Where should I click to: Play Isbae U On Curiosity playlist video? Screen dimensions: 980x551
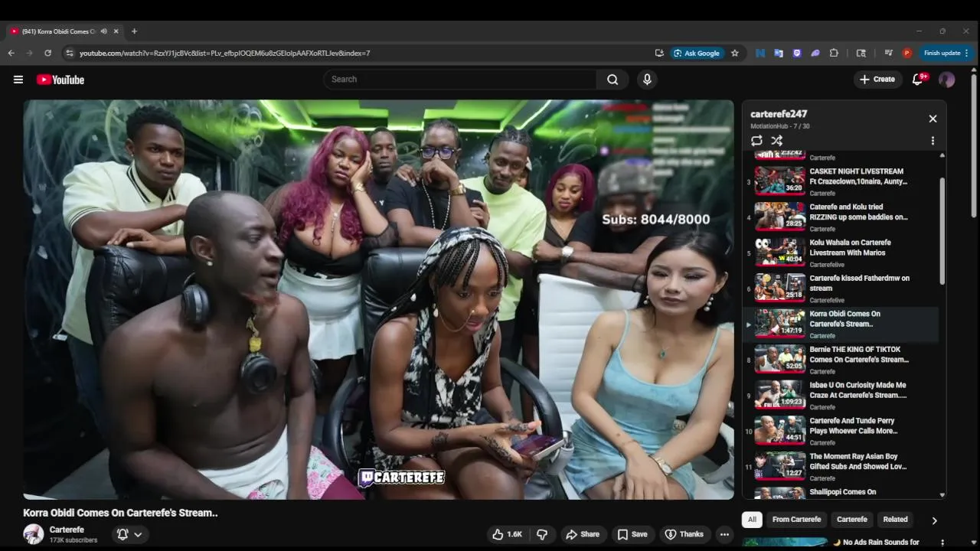(x=840, y=396)
